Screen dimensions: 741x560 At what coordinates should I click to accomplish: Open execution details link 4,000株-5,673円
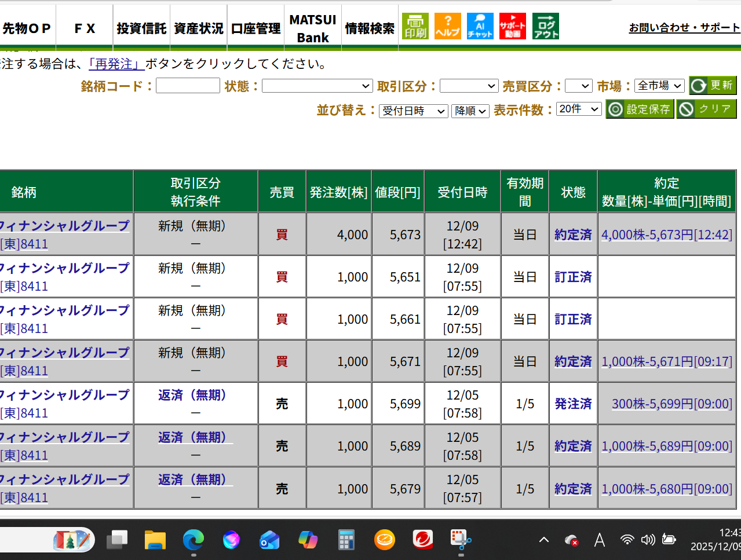pos(666,234)
